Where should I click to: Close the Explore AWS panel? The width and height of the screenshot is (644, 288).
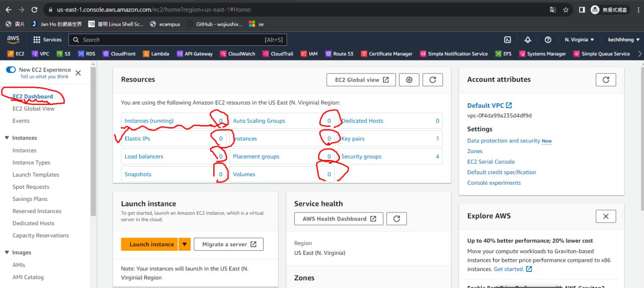click(x=606, y=216)
